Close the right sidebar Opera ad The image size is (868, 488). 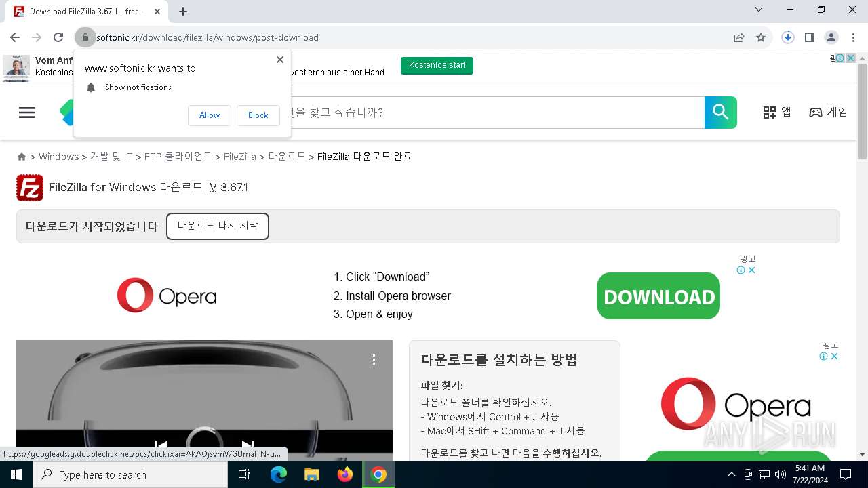click(835, 357)
